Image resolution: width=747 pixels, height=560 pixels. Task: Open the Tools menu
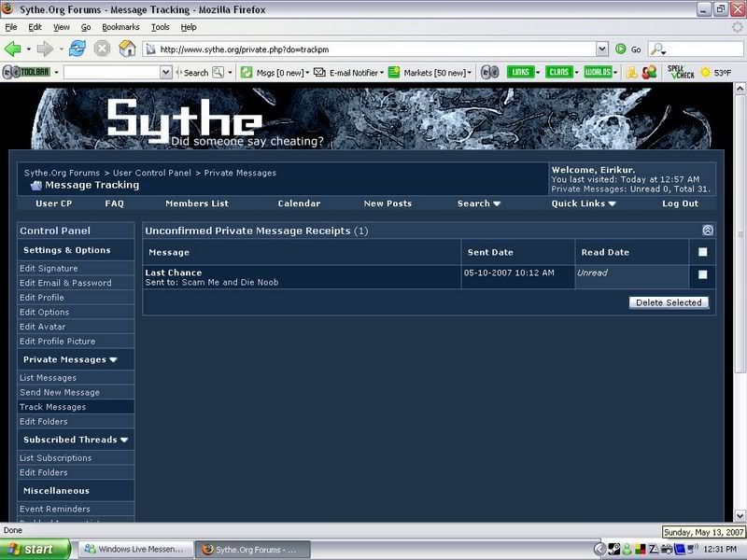pos(160,27)
